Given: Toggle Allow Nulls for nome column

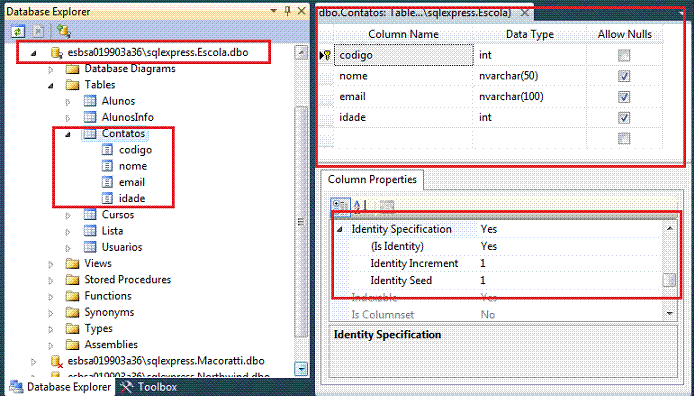Looking at the screenshot, I should [624, 76].
